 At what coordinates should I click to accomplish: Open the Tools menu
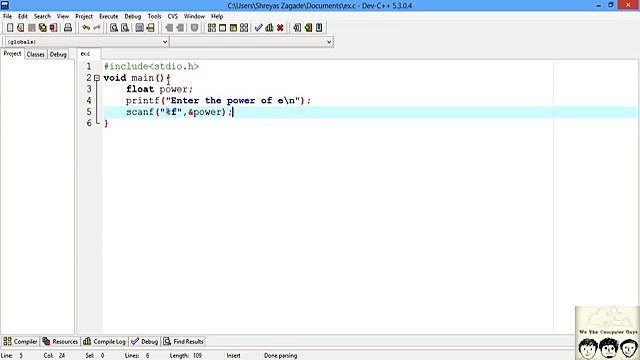tap(154, 16)
